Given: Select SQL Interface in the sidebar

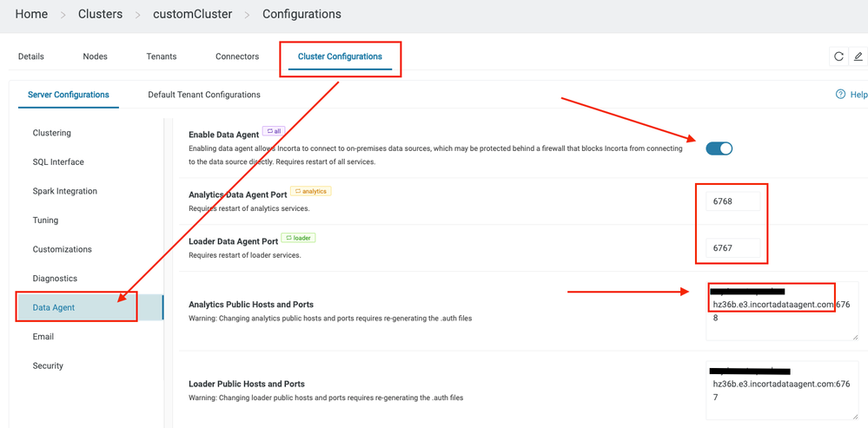Looking at the screenshot, I should point(58,162).
